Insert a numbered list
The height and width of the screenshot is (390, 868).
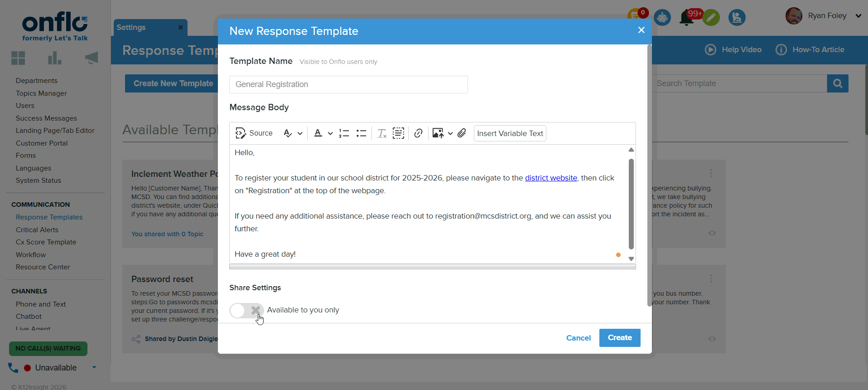[344, 133]
